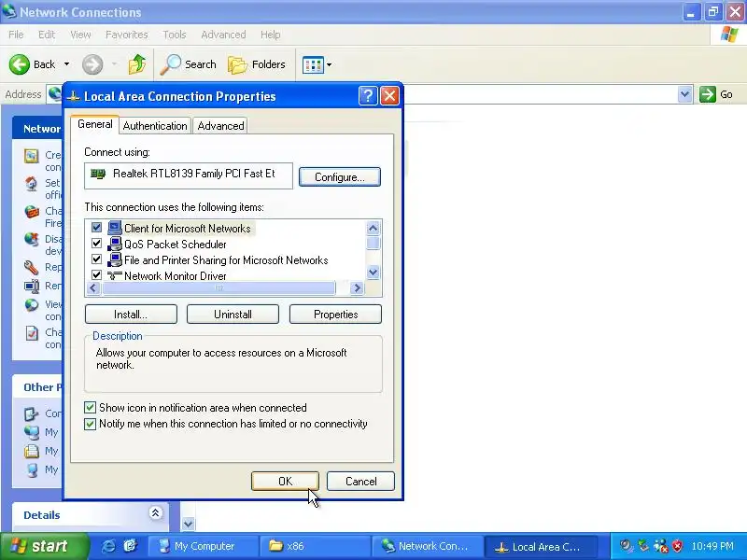Click the network connection tray icon

click(661, 546)
